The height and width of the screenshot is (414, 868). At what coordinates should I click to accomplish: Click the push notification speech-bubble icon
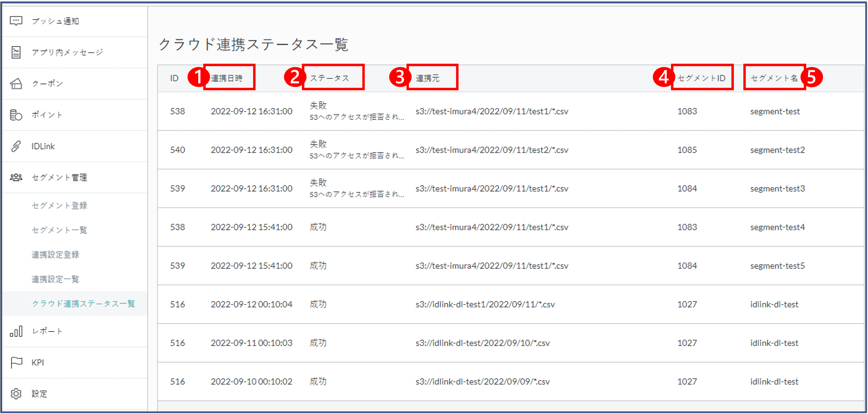tap(16, 21)
